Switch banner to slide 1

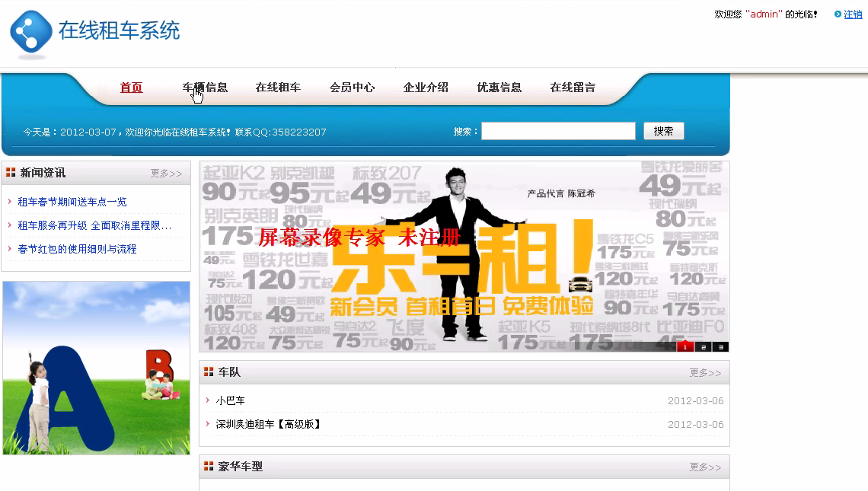(685, 347)
